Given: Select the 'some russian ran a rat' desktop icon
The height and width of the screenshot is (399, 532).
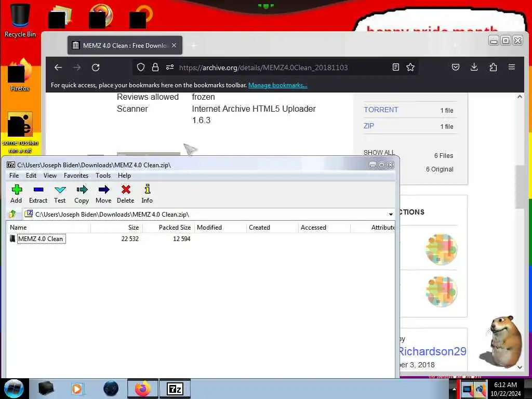Looking at the screenshot, I should [x=20, y=133].
